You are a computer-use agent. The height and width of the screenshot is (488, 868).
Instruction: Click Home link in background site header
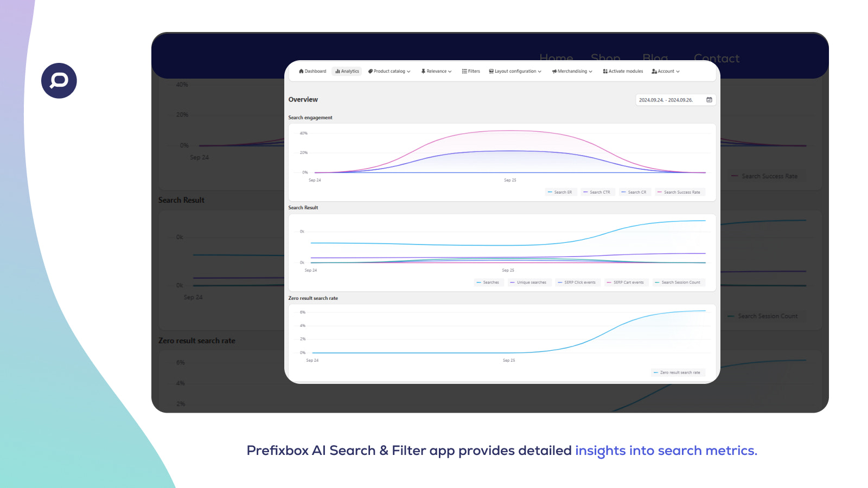pos(556,58)
